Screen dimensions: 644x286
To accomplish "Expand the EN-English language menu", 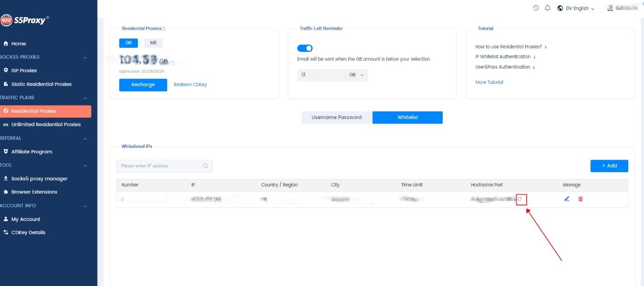I will coord(578,8).
